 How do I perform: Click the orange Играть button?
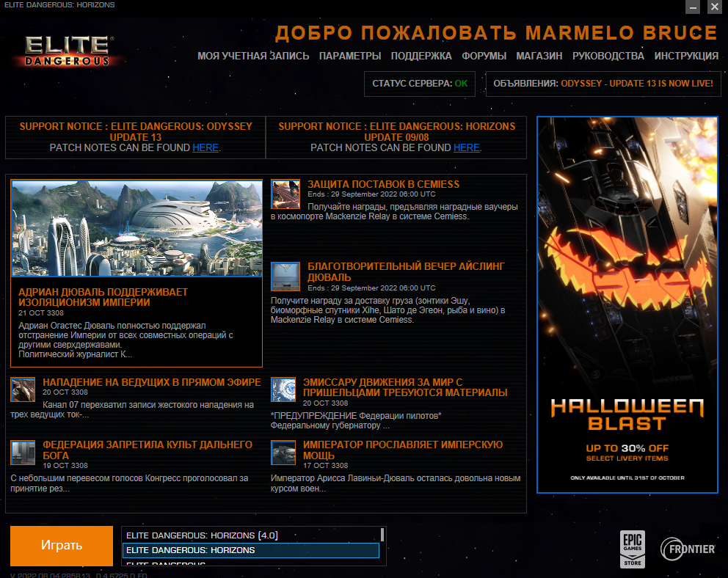(62, 546)
